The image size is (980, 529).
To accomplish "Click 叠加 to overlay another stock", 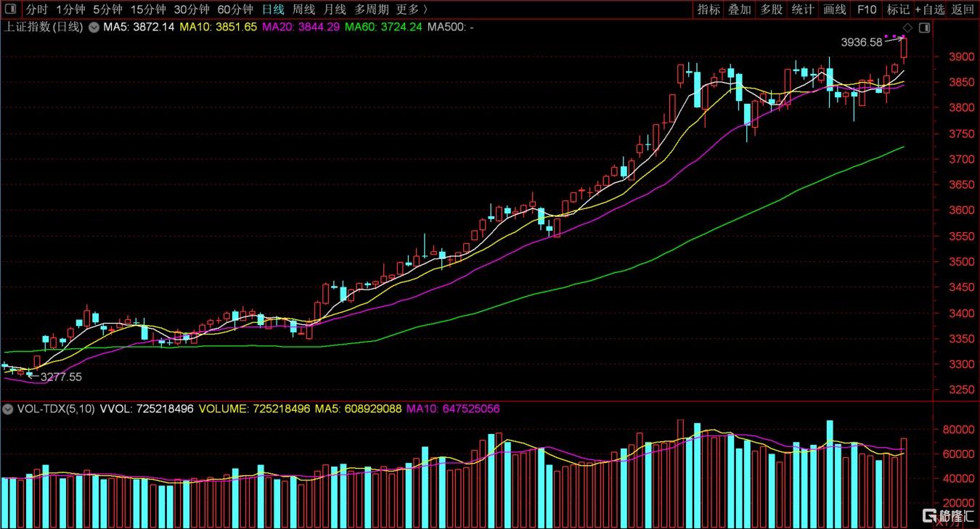I will click(740, 9).
